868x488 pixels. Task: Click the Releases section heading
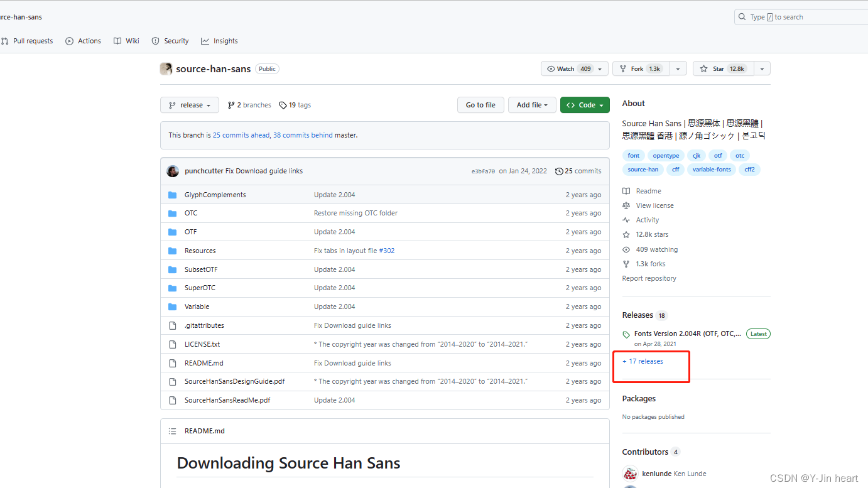637,315
